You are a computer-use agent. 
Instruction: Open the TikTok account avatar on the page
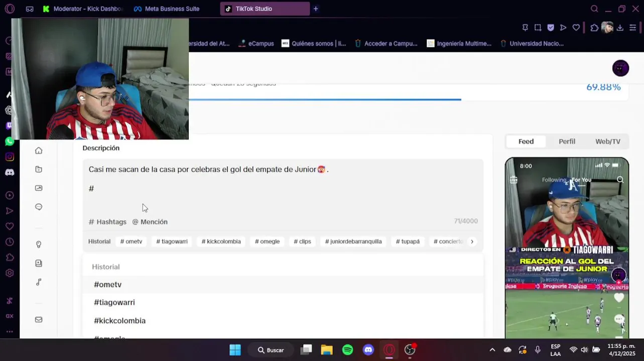click(620, 68)
